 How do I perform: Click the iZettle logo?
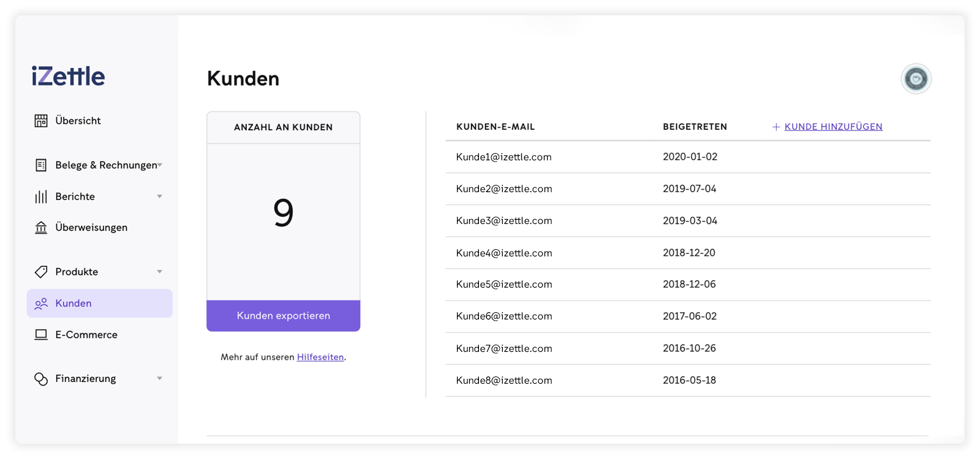click(68, 76)
